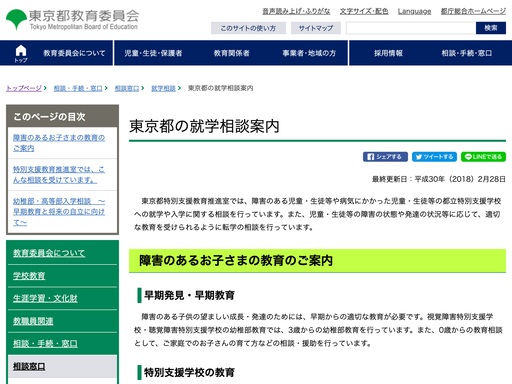Open the Language link
The width and height of the screenshot is (512, 384).
point(414,11)
